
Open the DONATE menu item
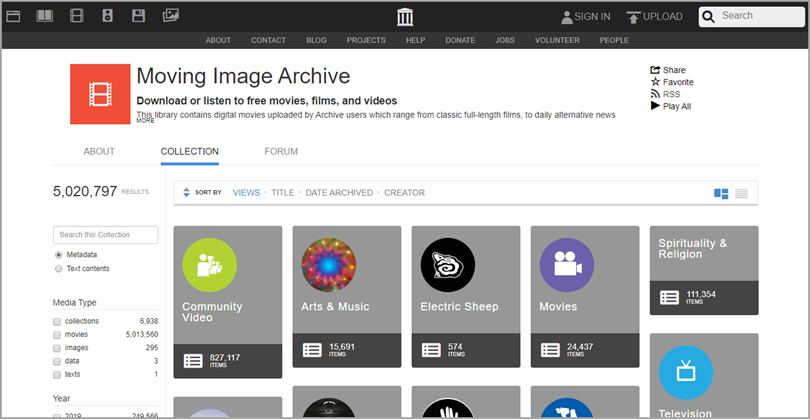(x=460, y=40)
